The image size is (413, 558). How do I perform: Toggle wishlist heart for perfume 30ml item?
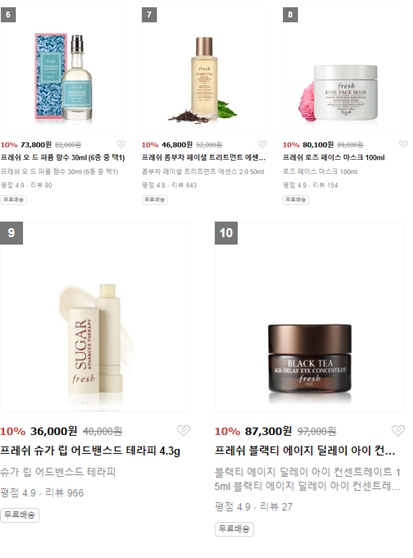[x=121, y=144]
